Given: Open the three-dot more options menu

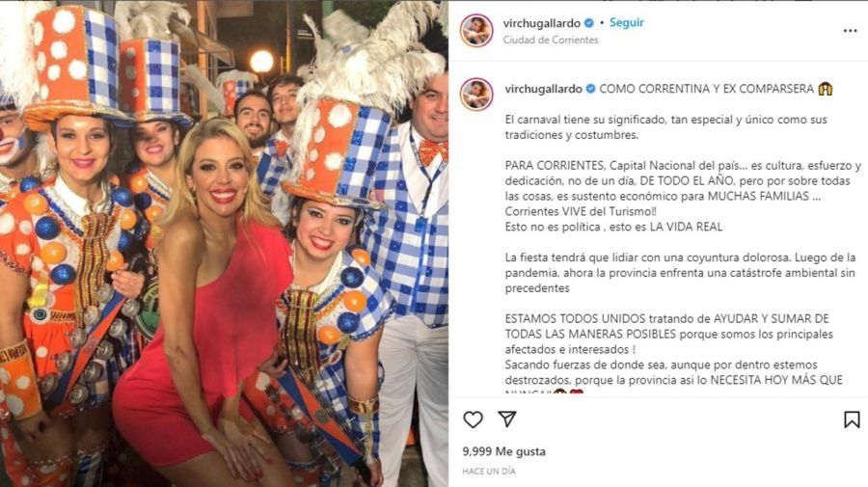Looking at the screenshot, I should (x=851, y=31).
